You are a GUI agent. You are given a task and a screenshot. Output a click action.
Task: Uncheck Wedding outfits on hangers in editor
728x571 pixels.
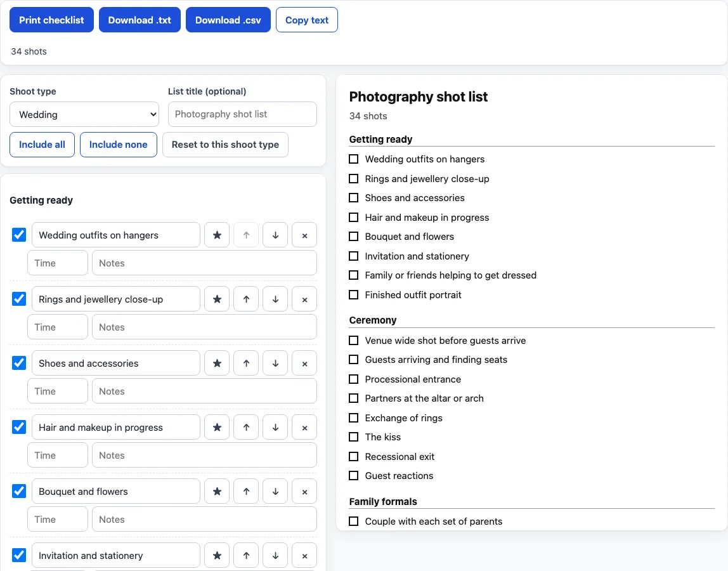19,235
